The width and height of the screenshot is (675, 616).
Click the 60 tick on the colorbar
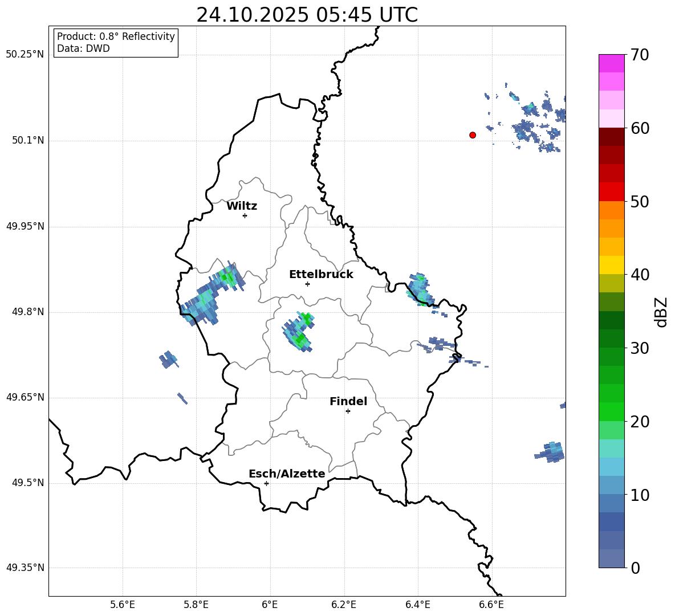640,128
